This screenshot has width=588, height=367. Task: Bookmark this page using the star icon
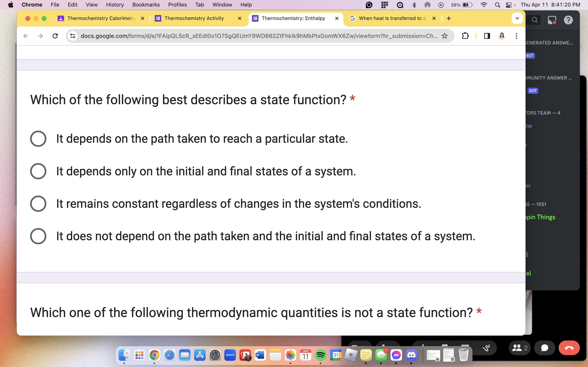pos(445,36)
